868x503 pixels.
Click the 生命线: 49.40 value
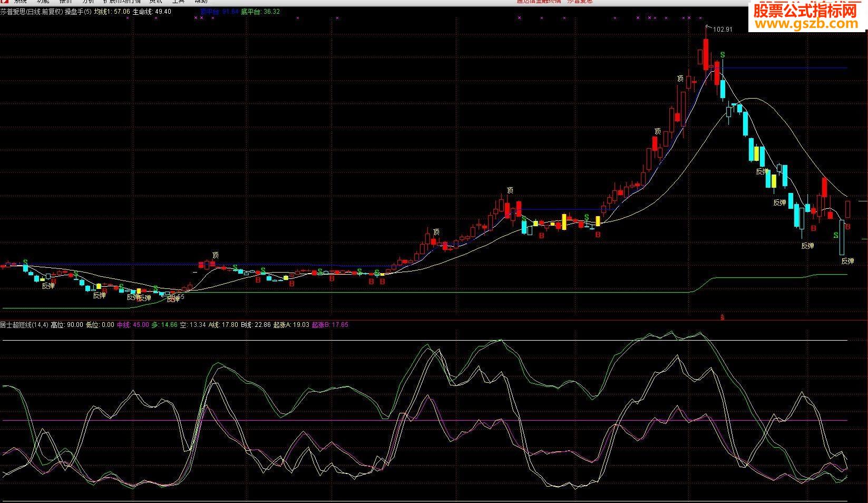pyautogui.click(x=152, y=12)
